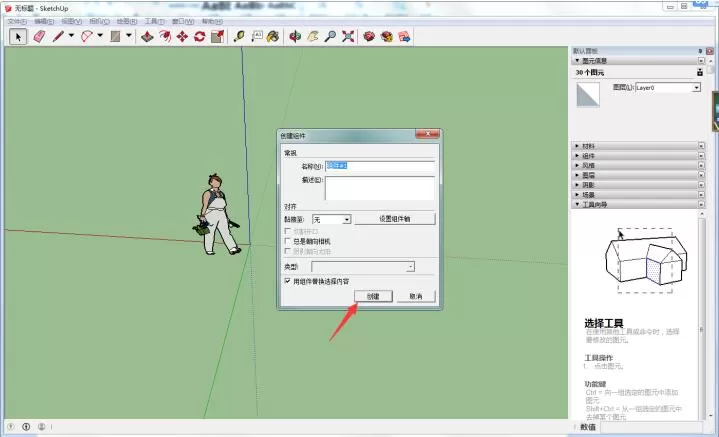Screen dimensions: 719x437
Task: Open the Arc tool dropdown arrow
Action: pyautogui.click(x=100, y=36)
